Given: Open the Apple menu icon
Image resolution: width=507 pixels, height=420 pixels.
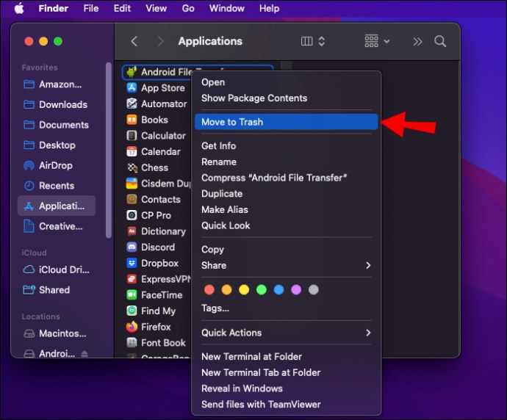Looking at the screenshot, I should (x=19, y=8).
